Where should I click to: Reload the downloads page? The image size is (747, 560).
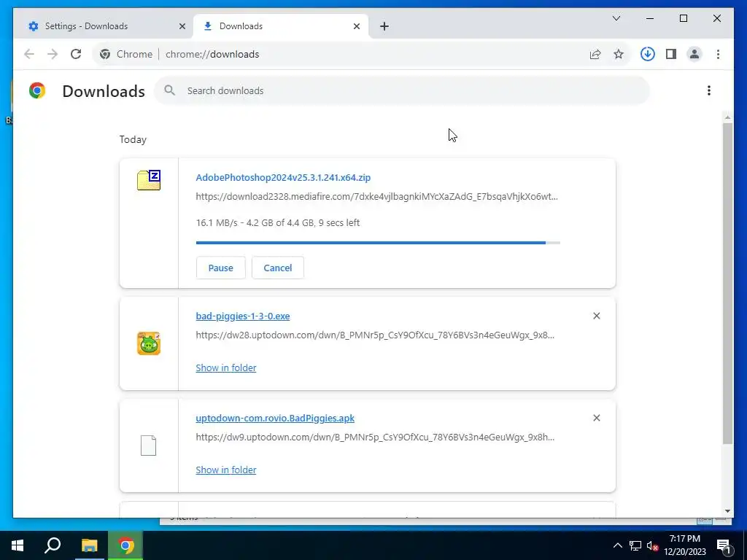tap(76, 54)
